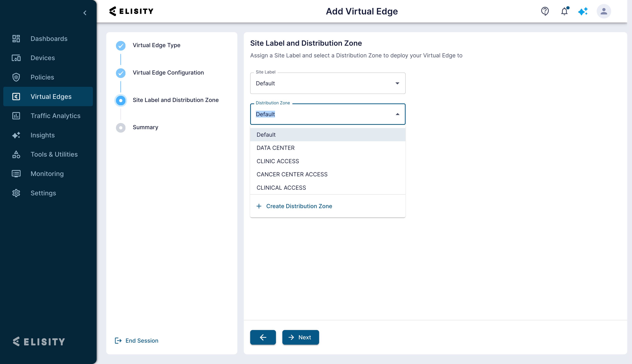Viewport: 632px width, 364px height.
Task: Click the Monitoring screen icon
Action: (x=16, y=173)
